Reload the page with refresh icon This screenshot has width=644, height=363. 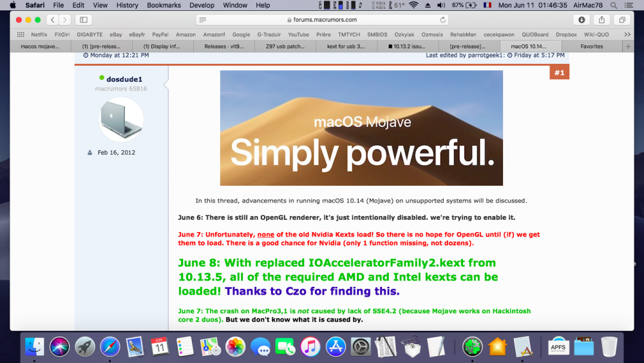(x=443, y=20)
